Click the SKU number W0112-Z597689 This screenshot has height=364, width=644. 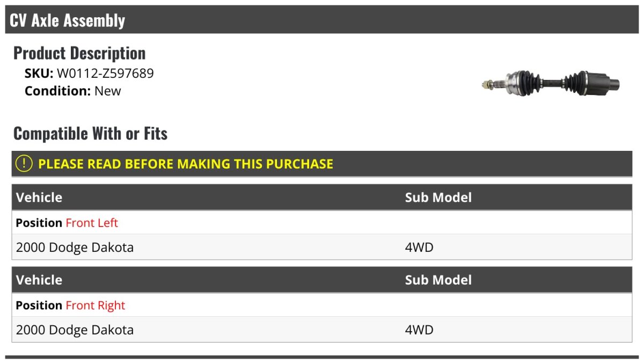click(x=105, y=73)
